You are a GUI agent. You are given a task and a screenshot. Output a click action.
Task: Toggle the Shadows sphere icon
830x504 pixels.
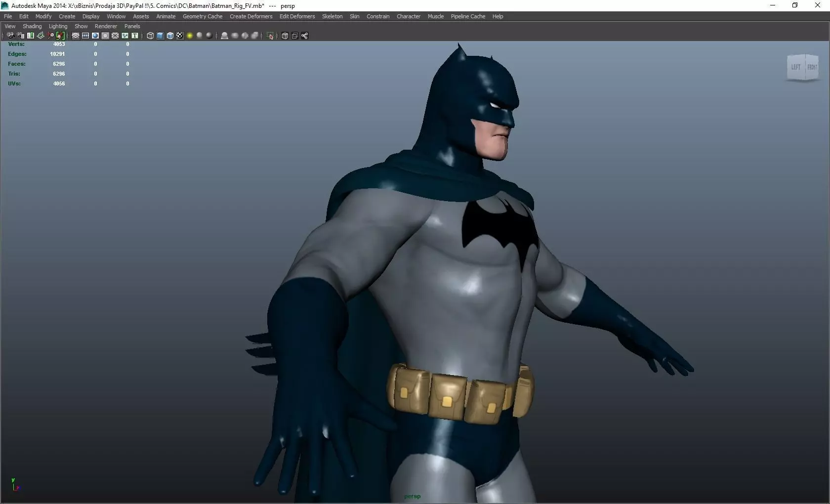click(x=200, y=36)
